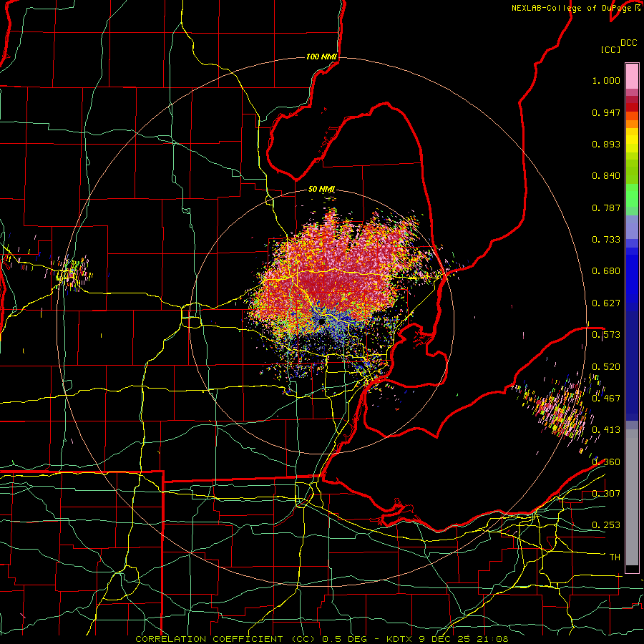Image resolution: width=644 pixels, height=644 pixels.
Task: Click the NEXLAB-College of DuPage label
Action: pos(576,8)
